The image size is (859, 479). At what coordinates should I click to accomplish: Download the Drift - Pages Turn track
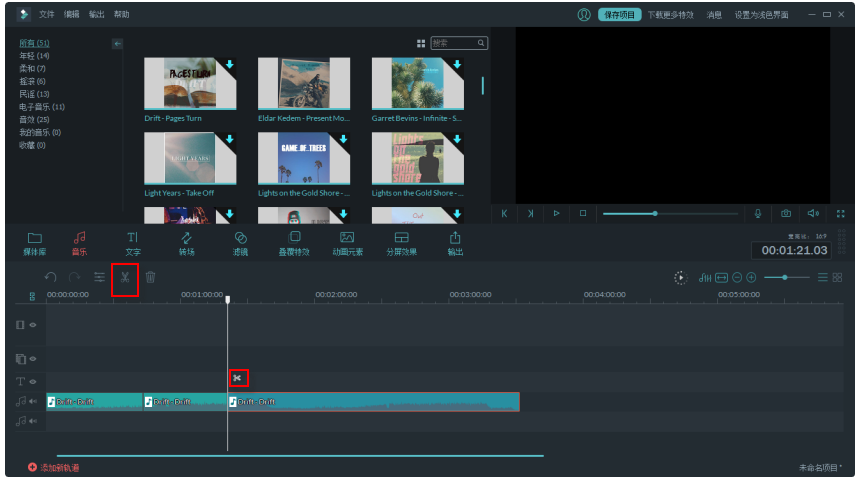[229, 65]
